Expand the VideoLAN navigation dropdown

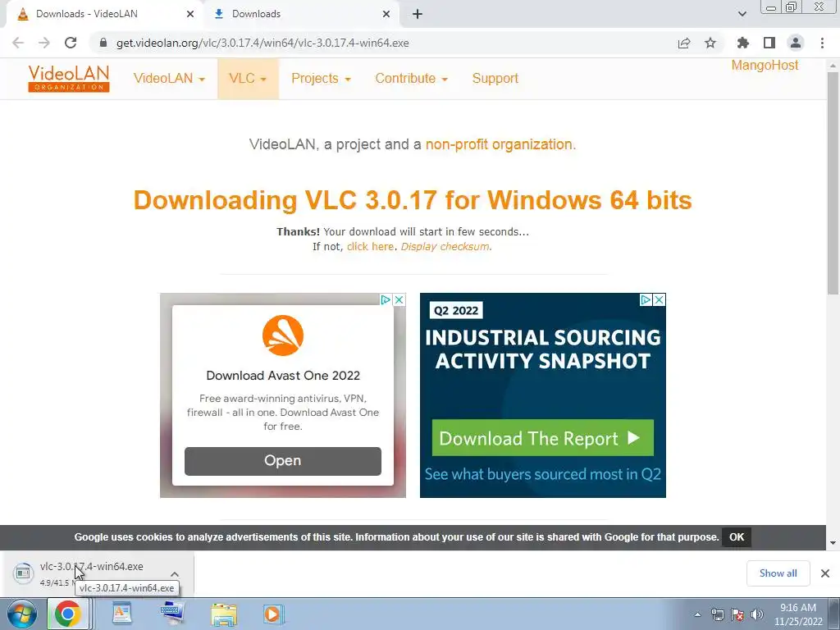(x=169, y=78)
